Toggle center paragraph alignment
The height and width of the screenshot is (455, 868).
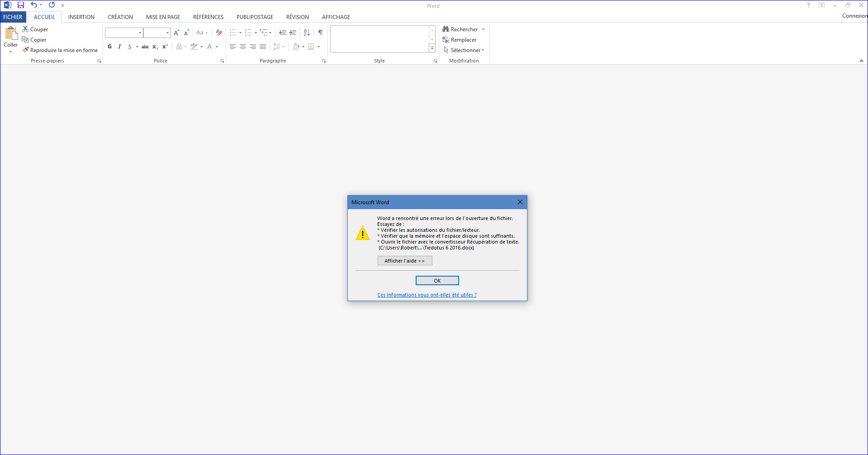[x=243, y=47]
